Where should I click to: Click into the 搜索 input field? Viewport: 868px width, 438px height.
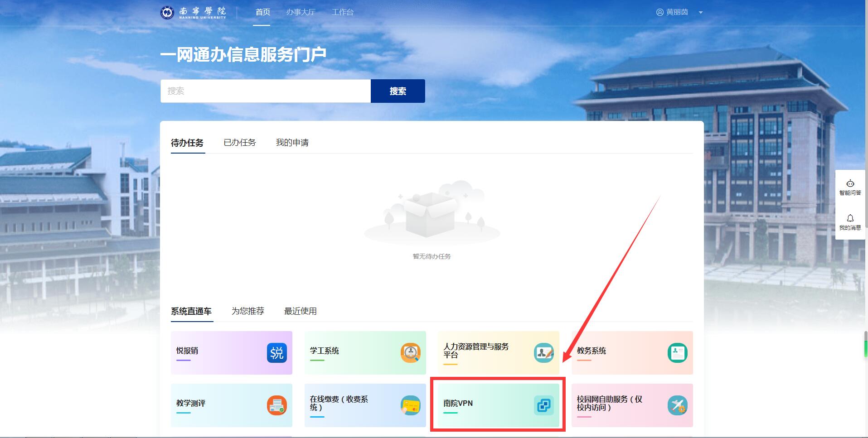pyautogui.click(x=265, y=91)
